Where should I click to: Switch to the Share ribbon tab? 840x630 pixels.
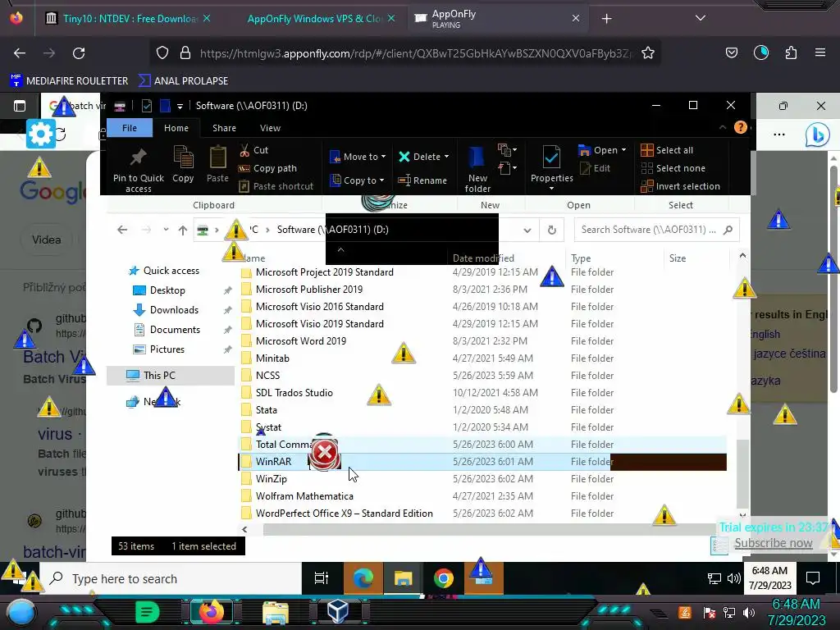coord(224,128)
